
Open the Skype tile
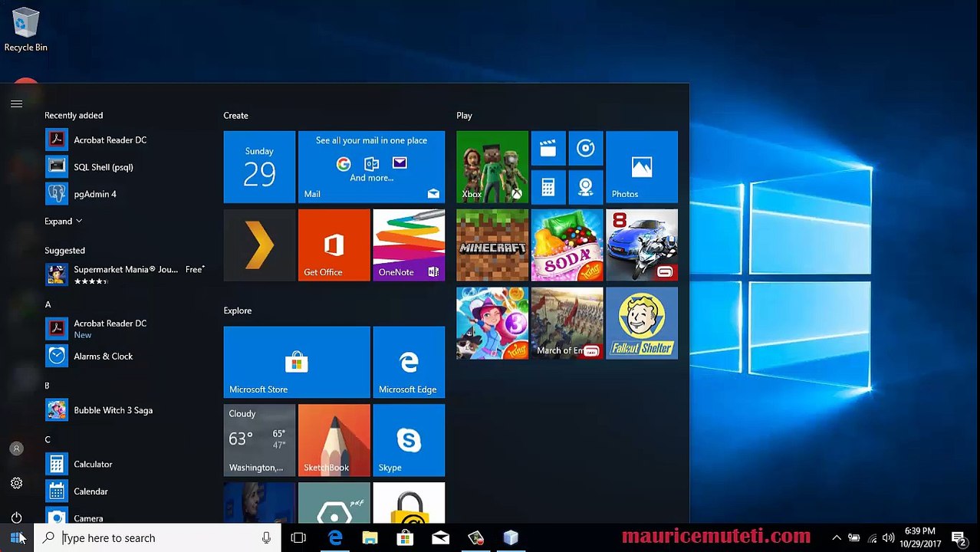(408, 440)
